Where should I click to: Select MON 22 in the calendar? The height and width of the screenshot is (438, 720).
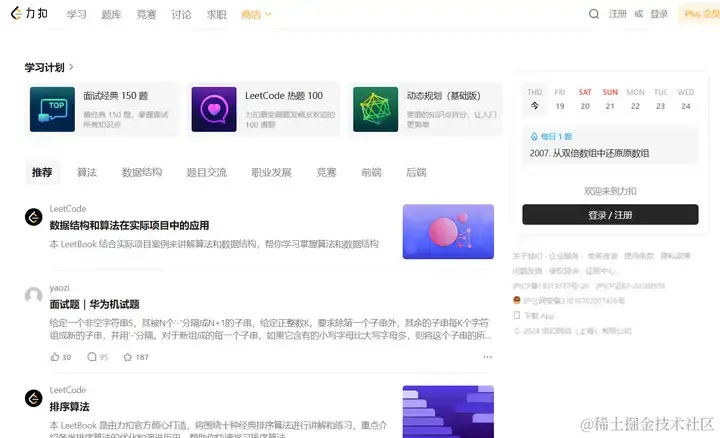point(636,99)
